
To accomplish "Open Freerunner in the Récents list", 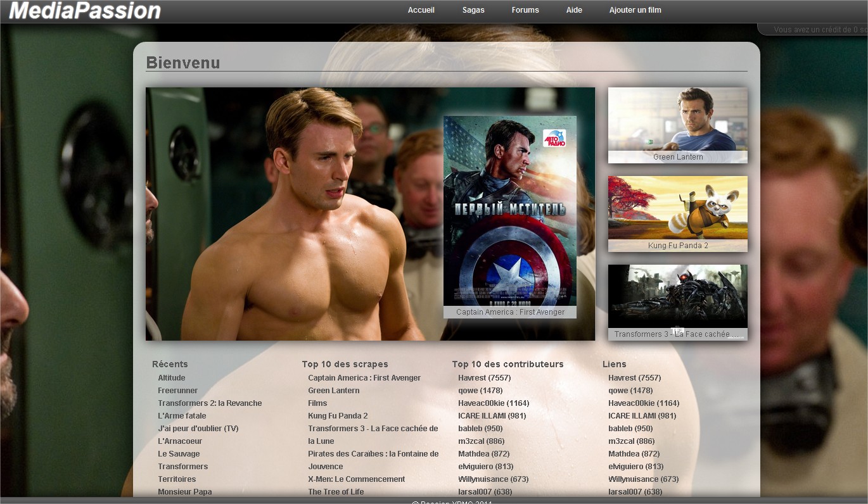I will [x=178, y=391].
